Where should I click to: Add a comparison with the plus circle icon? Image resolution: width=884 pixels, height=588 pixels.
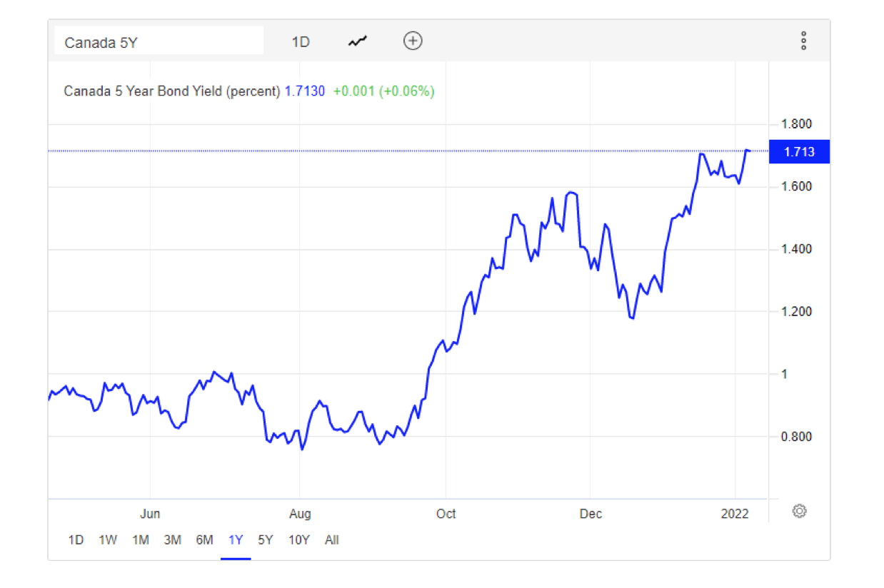413,41
